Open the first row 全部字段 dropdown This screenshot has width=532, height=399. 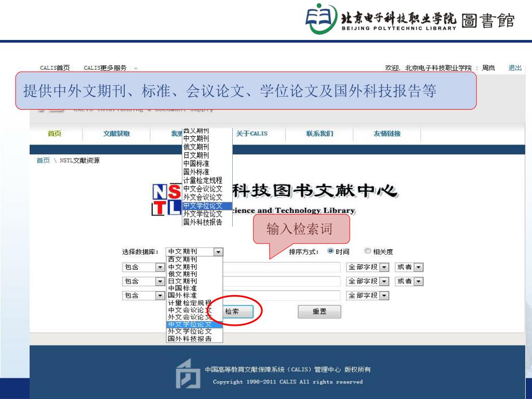coord(367,268)
